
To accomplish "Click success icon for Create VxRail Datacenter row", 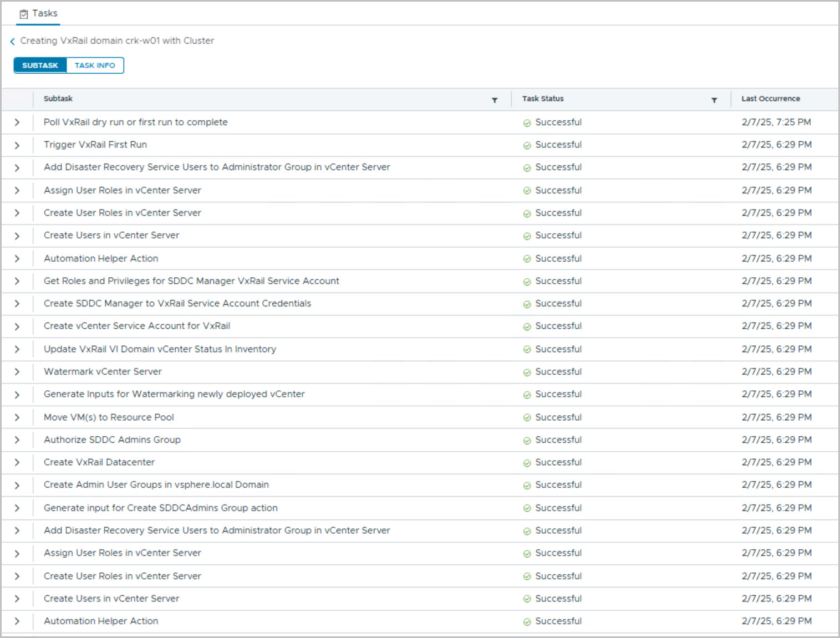I will coord(527,463).
